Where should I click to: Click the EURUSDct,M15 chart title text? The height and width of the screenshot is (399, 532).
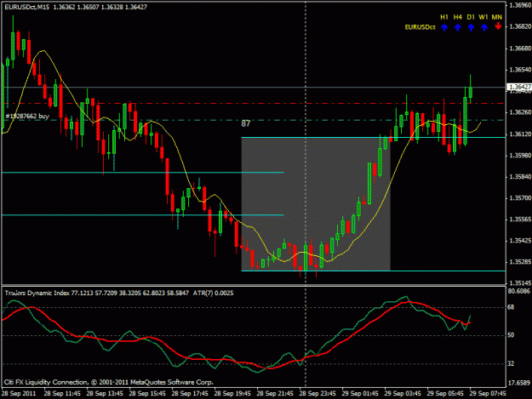point(27,7)
